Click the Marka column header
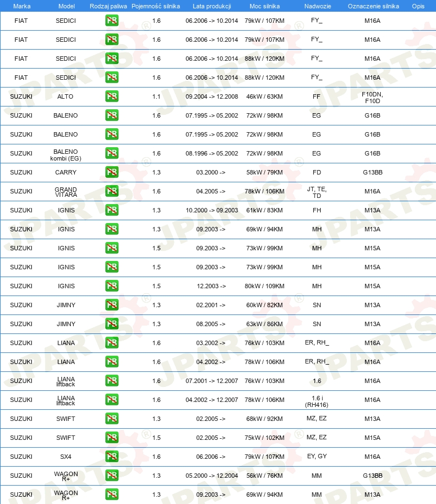Image resolution: width=436 pixels, height=504 pixels. (22, 6)
